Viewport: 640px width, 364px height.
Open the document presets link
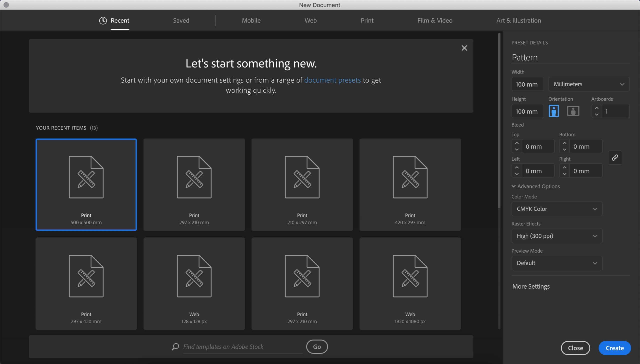click(x=332, y=80)
